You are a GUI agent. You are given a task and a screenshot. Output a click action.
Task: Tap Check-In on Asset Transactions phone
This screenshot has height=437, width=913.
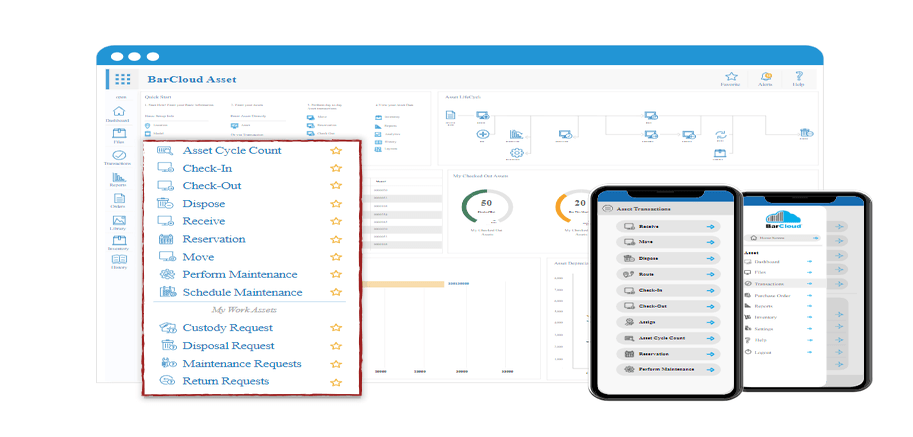coord(668,290)
